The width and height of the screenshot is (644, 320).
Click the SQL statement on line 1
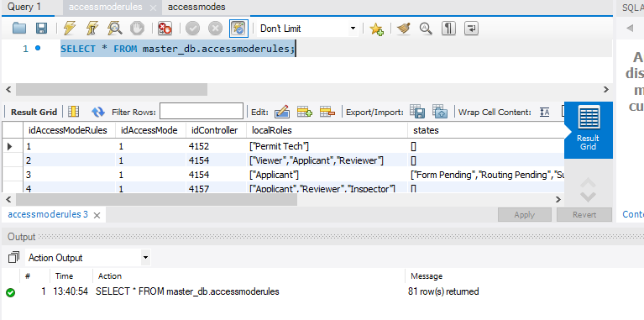pyautogui.click(x=177, y=49)
